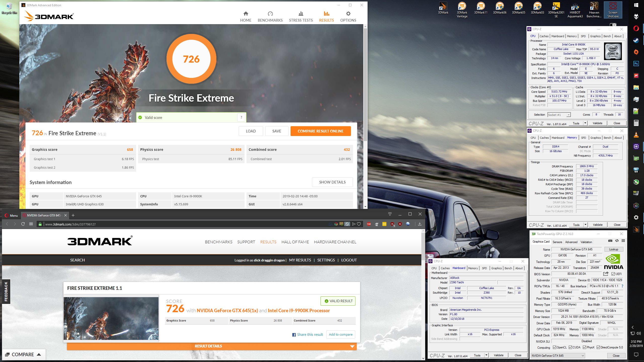Open Graphics tab in CPU-Z Mainboard window
The height and width of the screenshot is (362, 644).
pos(496,268)
